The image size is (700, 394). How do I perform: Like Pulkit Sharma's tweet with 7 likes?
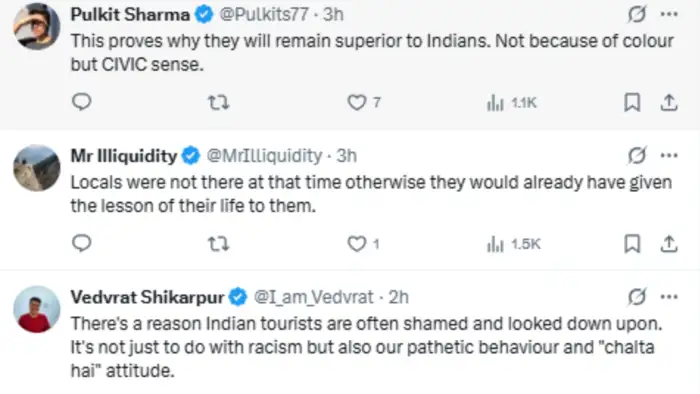pyautogui.click(x=364, y=103)
